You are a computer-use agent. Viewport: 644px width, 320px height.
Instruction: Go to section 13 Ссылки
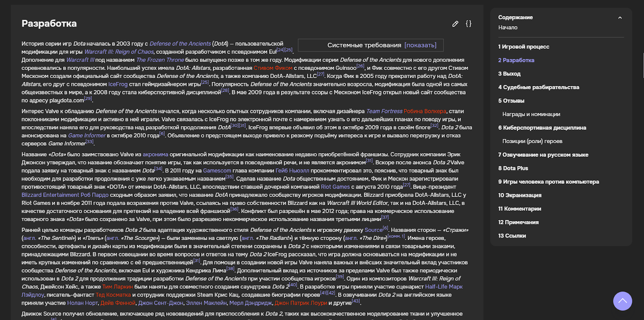(512, 236)
